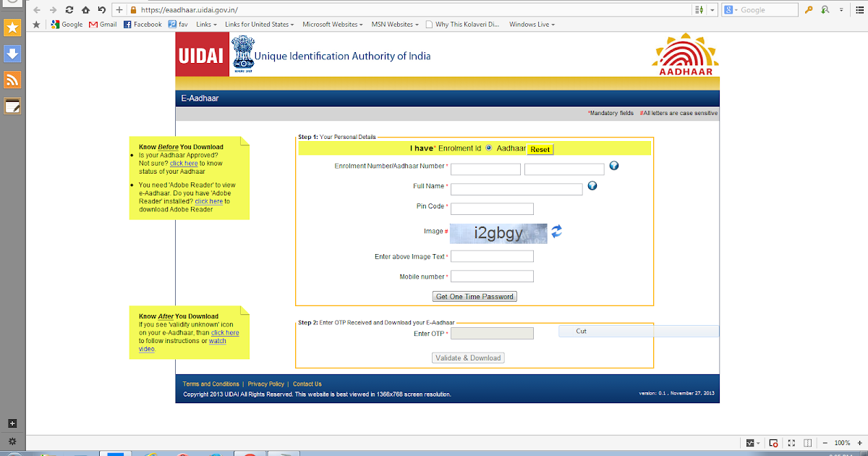This screenshot has height=456, width=868.
Task: Open Favorites star in left sidebar
Action: [12, 28]
